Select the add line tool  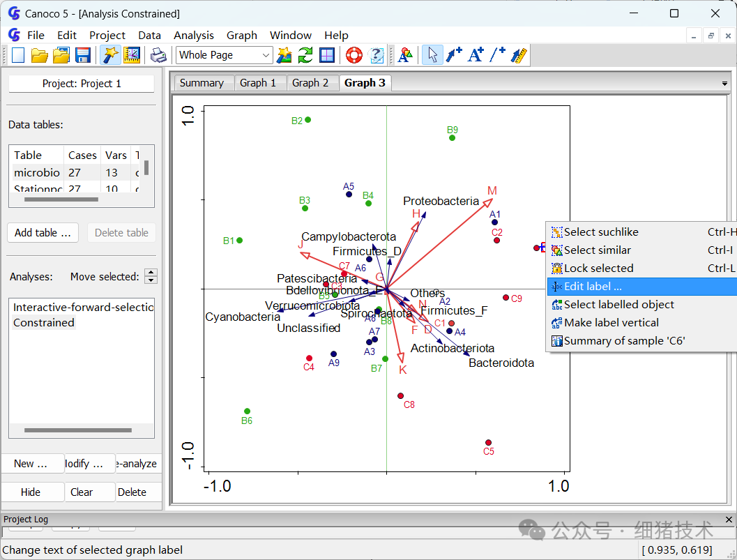click(497, 55)
